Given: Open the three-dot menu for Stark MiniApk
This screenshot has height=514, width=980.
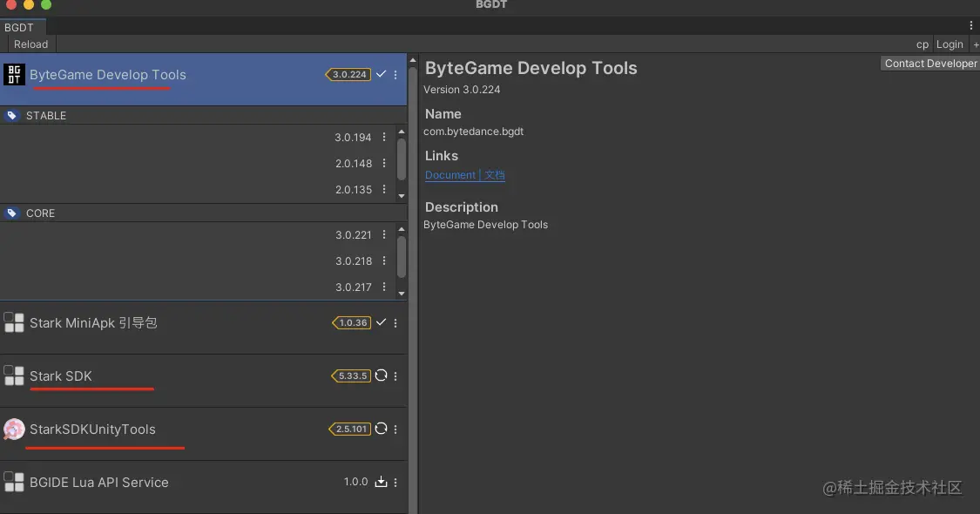Looking at the screenshot, I should click(x=395, y=322).
